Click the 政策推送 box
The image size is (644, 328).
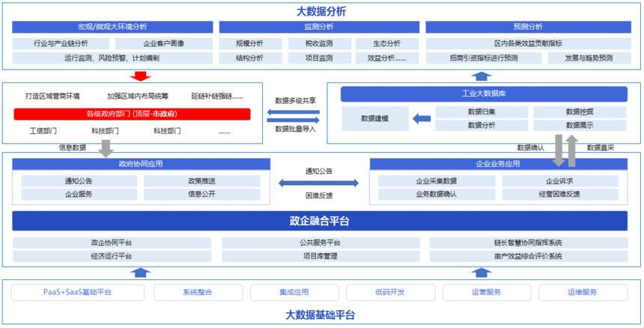(x=201, y=181)
